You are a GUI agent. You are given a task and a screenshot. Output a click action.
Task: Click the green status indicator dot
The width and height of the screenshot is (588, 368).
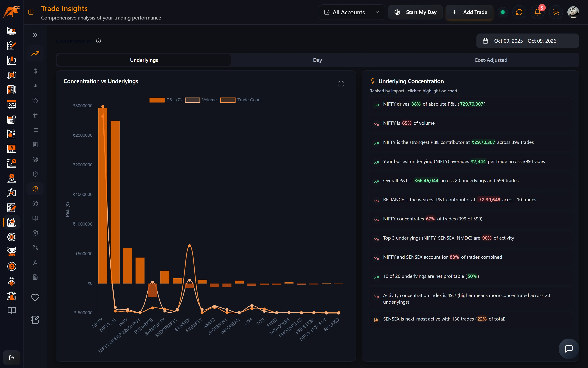tap(503, 12)
